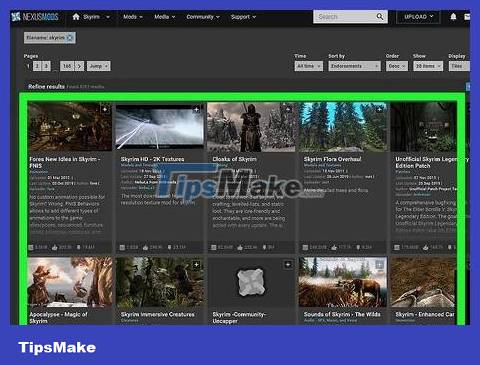Go to results page 2
Image resolution: width=480 pixels, height=365 pixels.
tap(37, 66)
